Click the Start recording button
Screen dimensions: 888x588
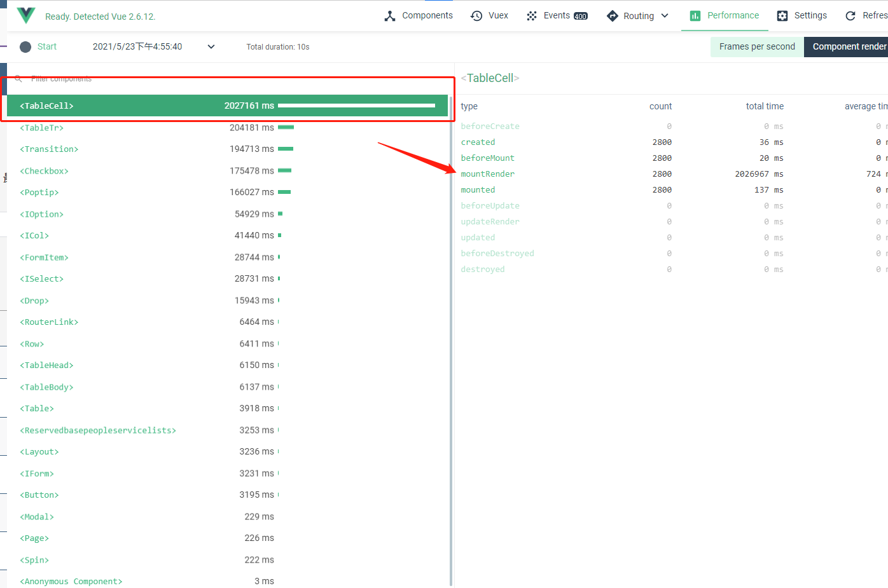click(x=38, y=47)
